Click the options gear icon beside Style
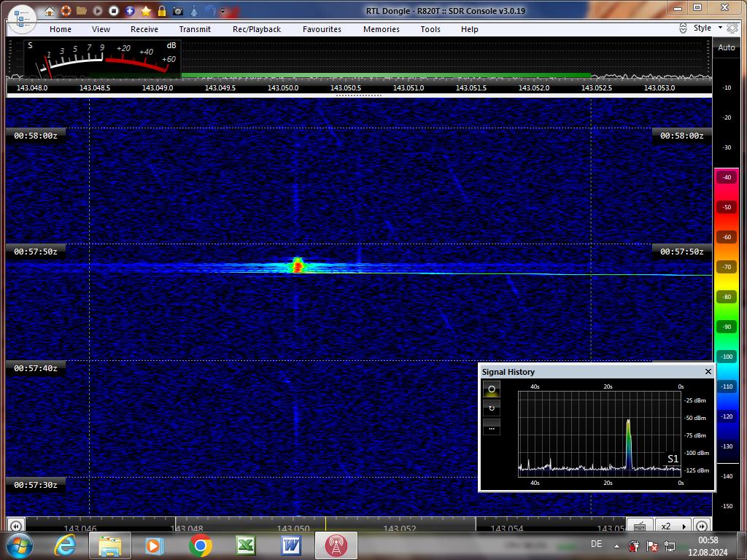747x560 pixels. pos(732,28)
